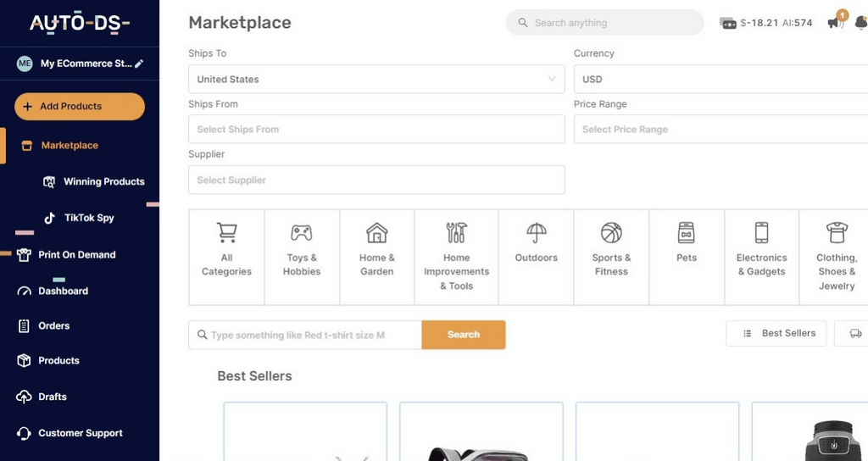The width and height of the screenshot is (868, 461).
Task: Click the Outdoors umbrella icon
Action: pyautogui.click(x=536, y=232)
